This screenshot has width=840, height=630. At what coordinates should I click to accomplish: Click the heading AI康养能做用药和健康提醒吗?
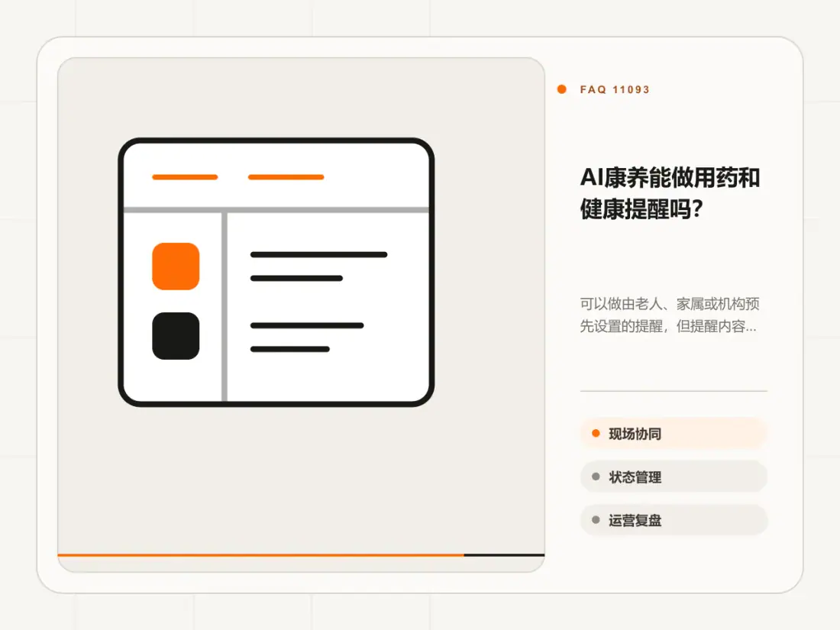point(670,193)
